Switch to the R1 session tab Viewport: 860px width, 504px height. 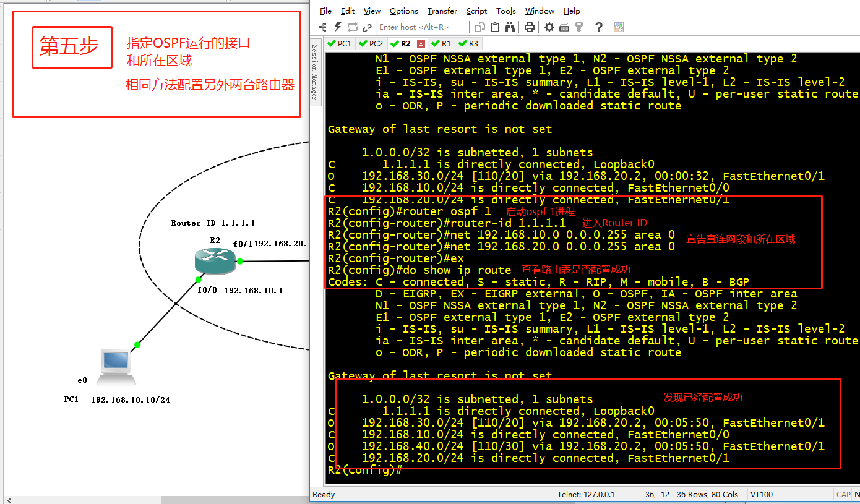tap(442, 43)
